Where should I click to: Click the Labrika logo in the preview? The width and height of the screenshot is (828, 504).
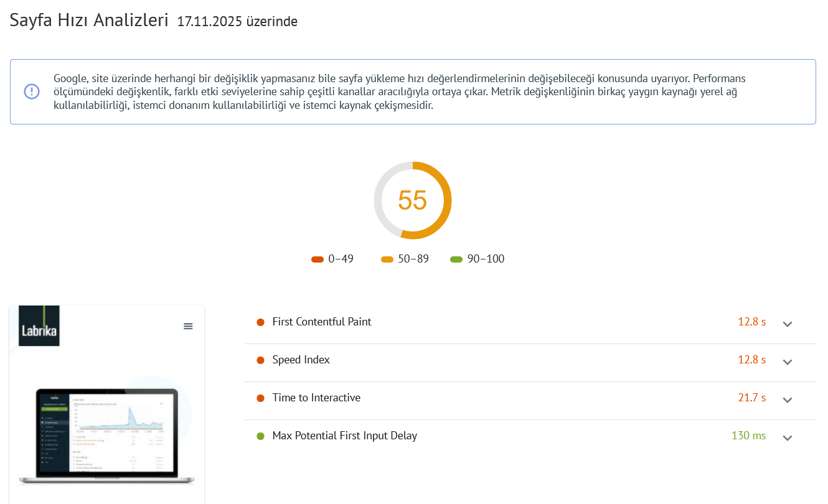(40, 326)
